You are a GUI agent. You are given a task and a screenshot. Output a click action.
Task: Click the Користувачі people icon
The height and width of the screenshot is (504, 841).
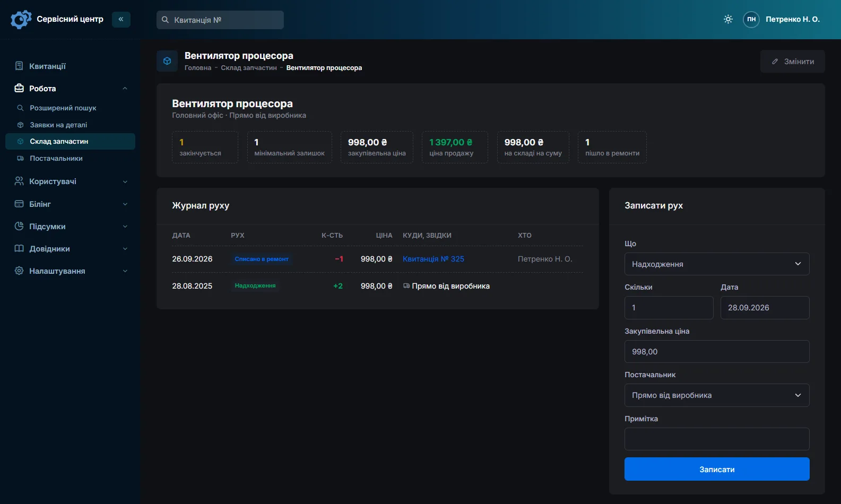[19, 181]
